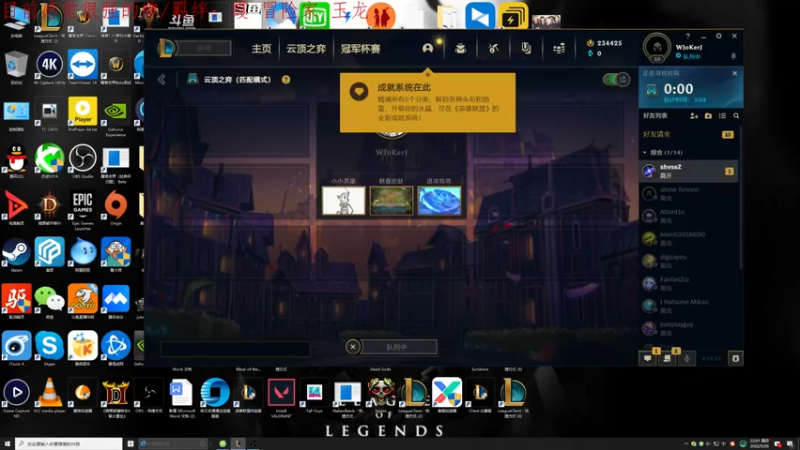Click the search friends magnifier icon

736,116
